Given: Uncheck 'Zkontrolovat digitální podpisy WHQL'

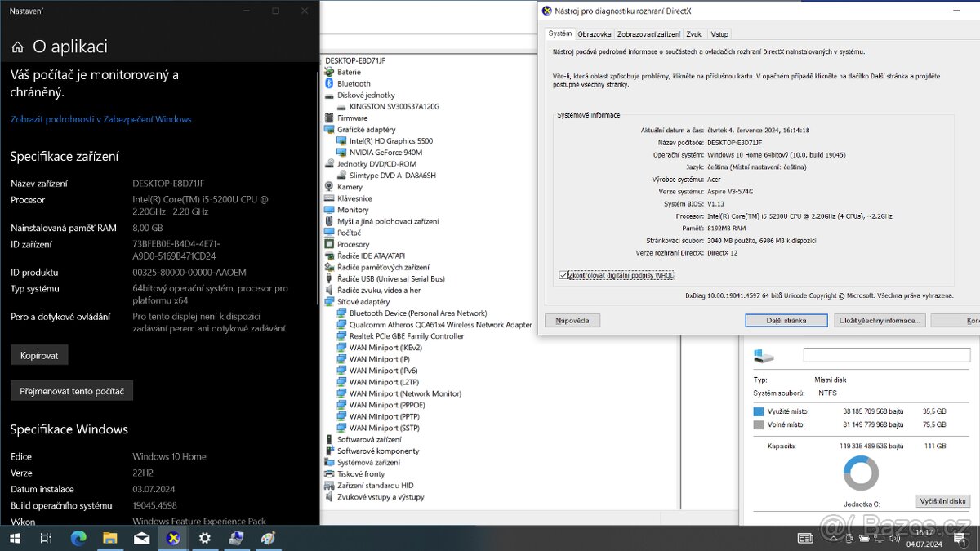Looking at the screenshot, I should click(565, 274).
